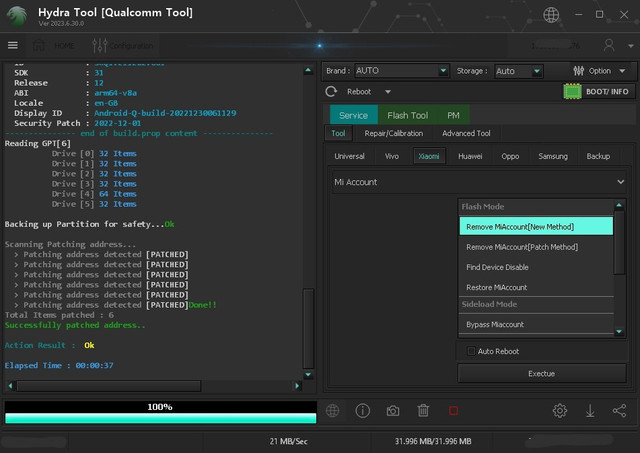
Task: Click the info circle icon
Action: click(362, 411)
